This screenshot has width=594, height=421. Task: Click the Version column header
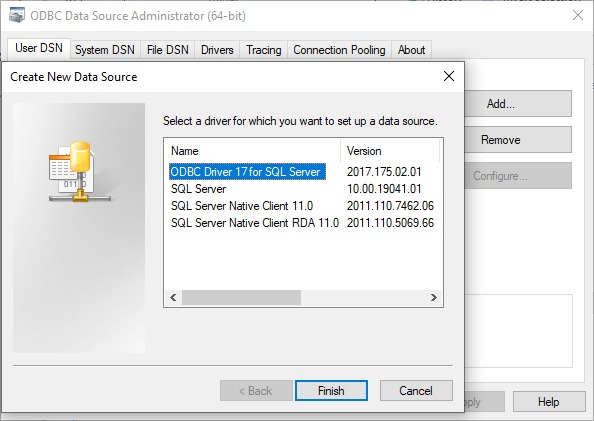click(390, 151)
